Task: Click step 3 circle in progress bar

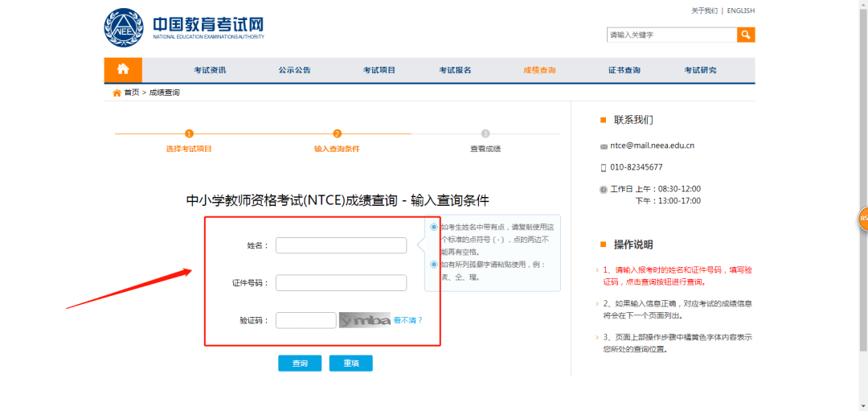Action: pos(485,134)
